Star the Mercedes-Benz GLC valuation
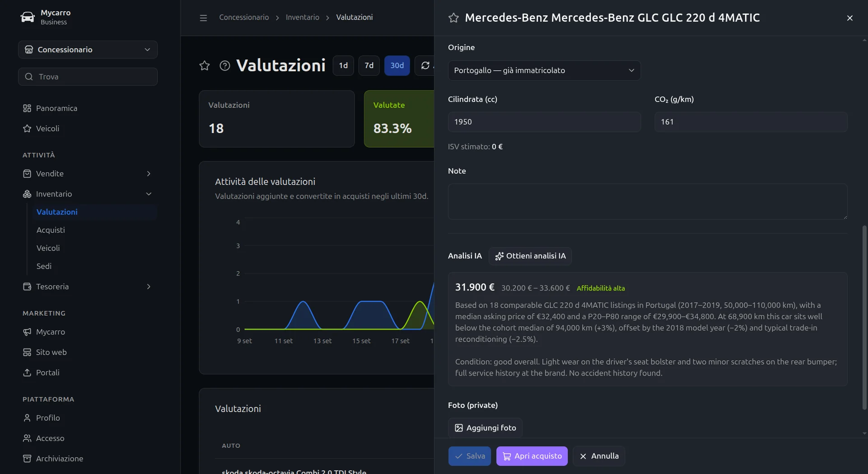Image resolution: width=868 pixels, height=474 pixels. click(453, 18)
